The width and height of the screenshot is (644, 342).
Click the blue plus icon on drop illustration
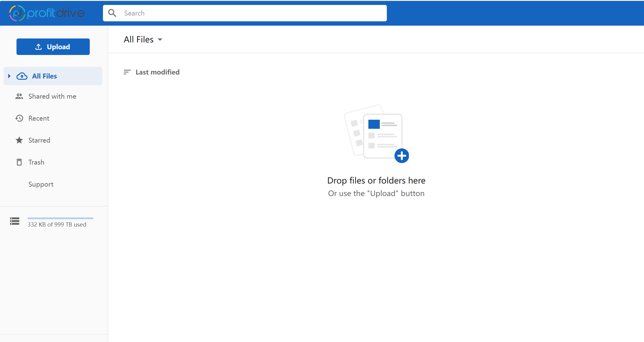pyautogui.click(x=402, y=156)
